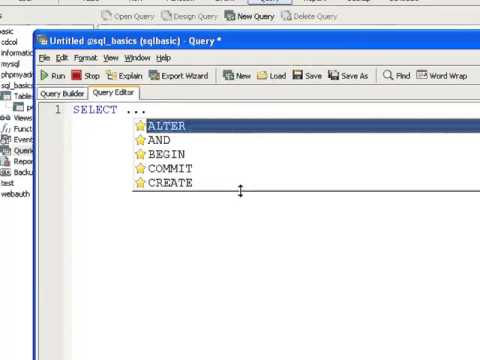Click the SELECT keyword in editor

pos(95,110)
